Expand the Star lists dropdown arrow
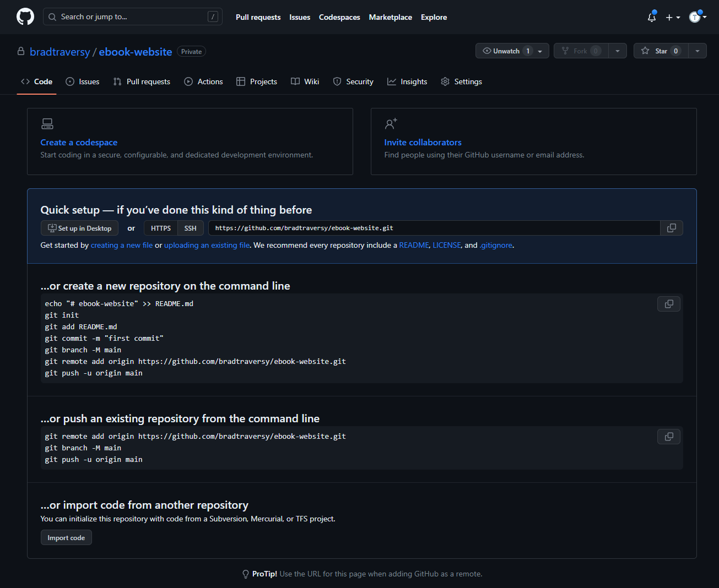The height and width of the screenshot is (588, 719). click(x=698, y=51)
